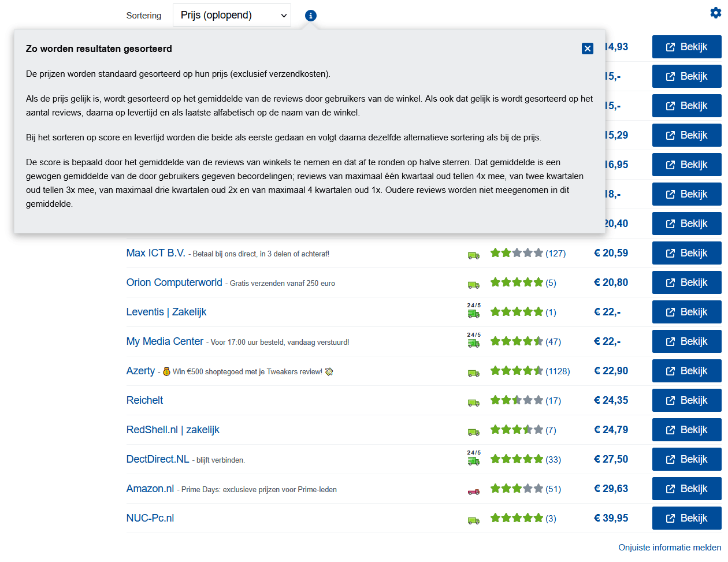The width and height of the screenshot is (728, 562).
Task: Click the 24/5 delivery icon next to Leventis
Action: 473,314
